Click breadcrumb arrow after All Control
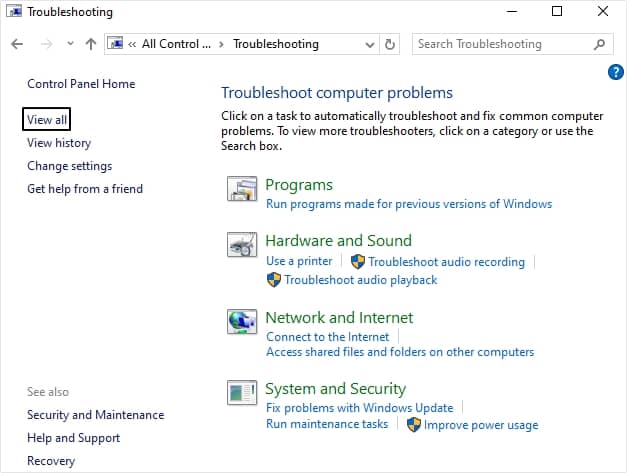Image resolution: width=627 pixels, height=473 pixels. coord(221,44)
